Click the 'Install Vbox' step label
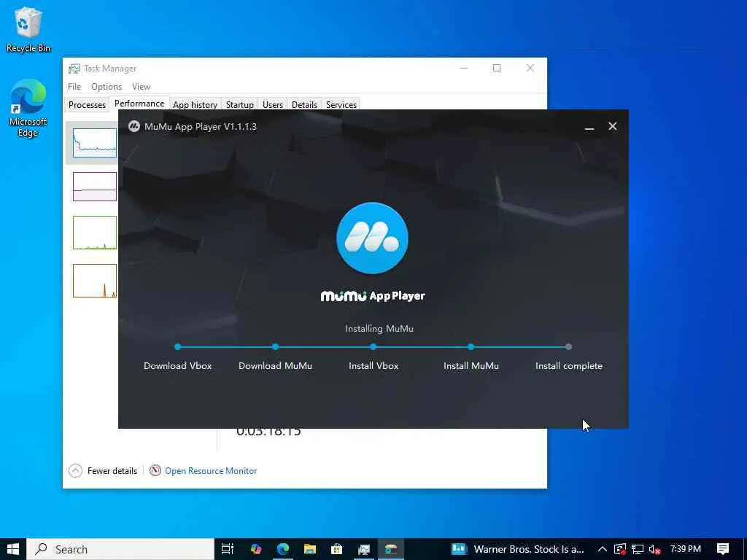Screen dimensions: 747x560 tap(373, 366)
